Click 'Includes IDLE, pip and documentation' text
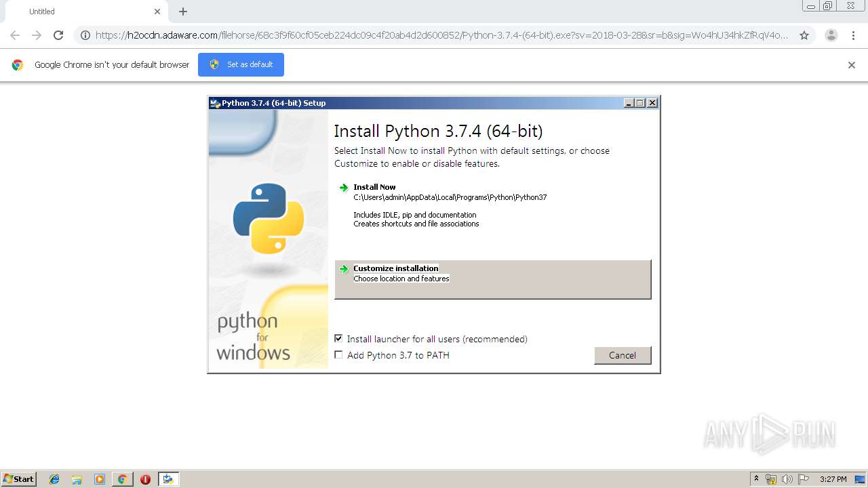The height and width of the screenshot is (488, 868). point(415,215)
